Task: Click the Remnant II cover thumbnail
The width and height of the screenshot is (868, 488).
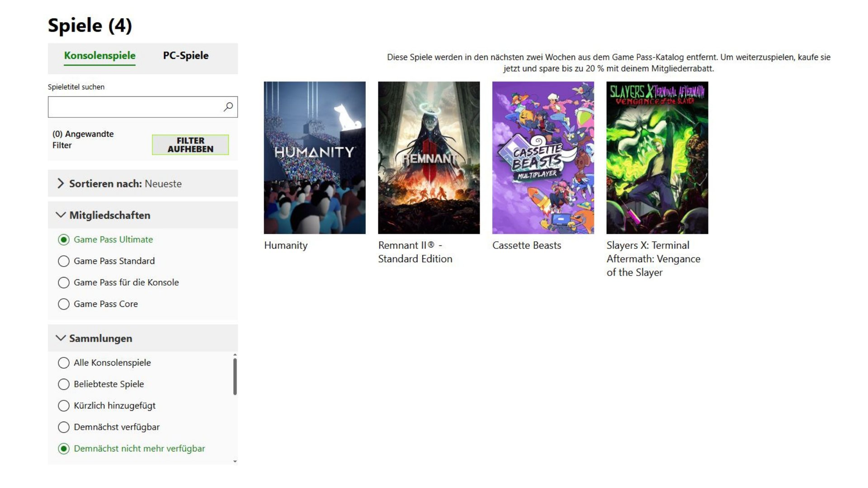Action: point(429,158)
